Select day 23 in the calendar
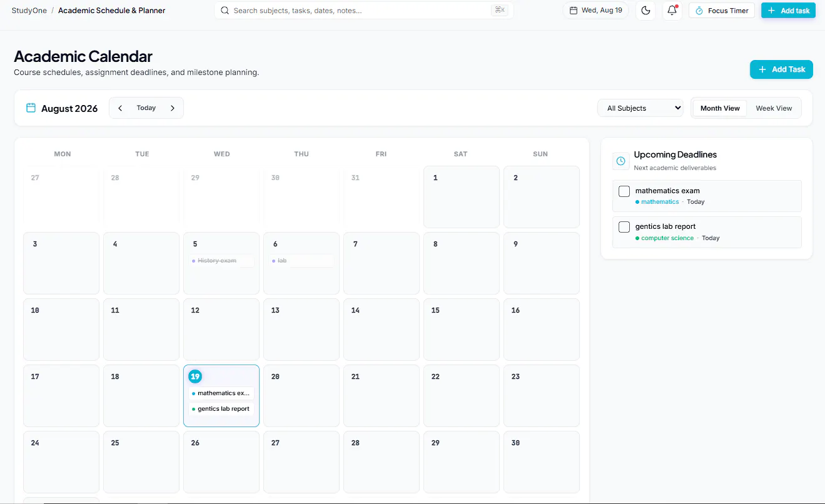The height and width of the screenshot is (504, 825). [x=542, y=396]
